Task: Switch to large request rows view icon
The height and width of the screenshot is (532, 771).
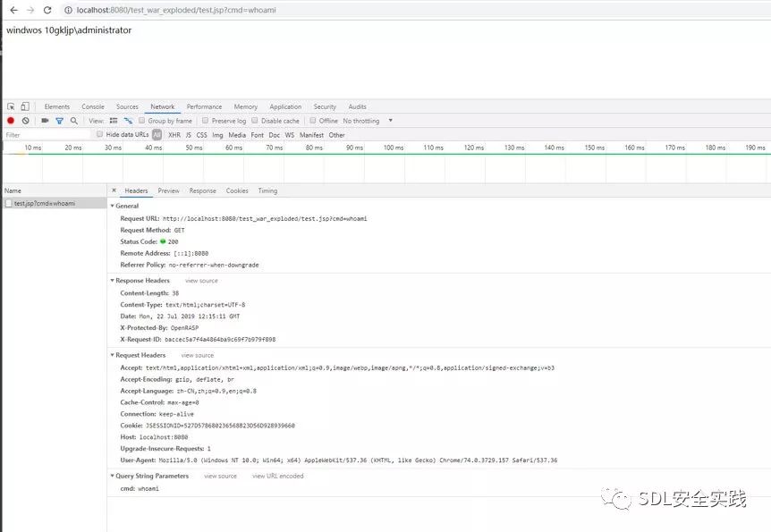Action: point(114,121)
